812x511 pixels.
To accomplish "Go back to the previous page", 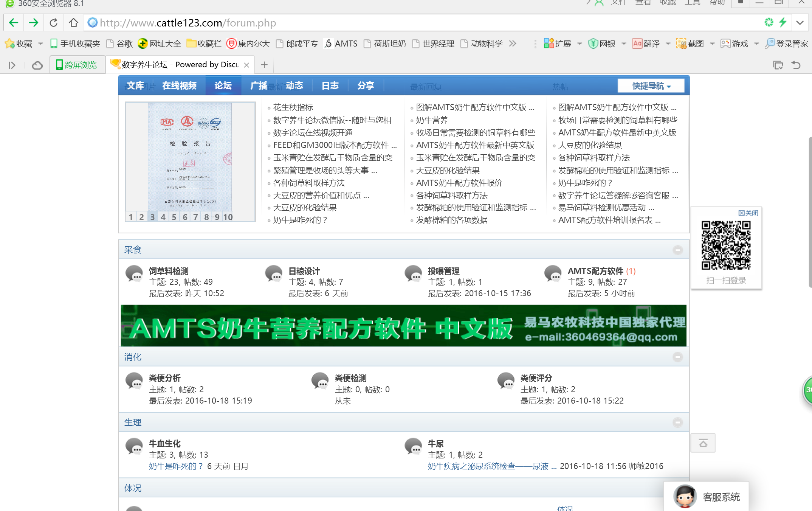I will click(x=14, y=23).
